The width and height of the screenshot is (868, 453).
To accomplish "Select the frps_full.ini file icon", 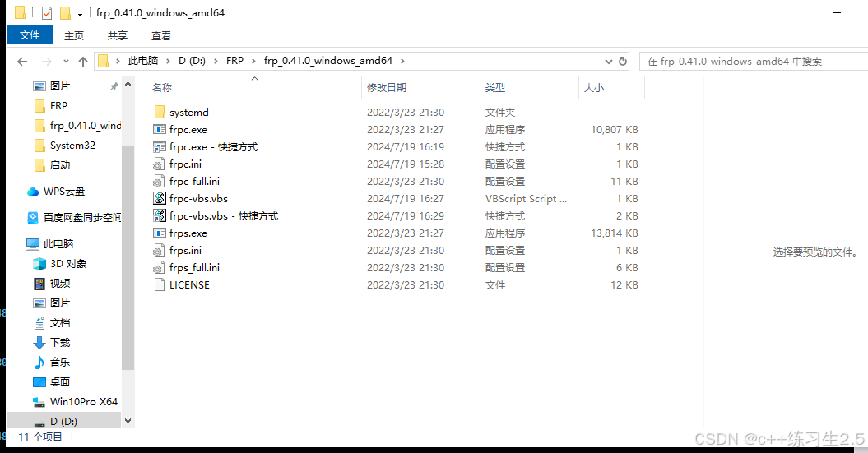I will click(x=160, y=268).
